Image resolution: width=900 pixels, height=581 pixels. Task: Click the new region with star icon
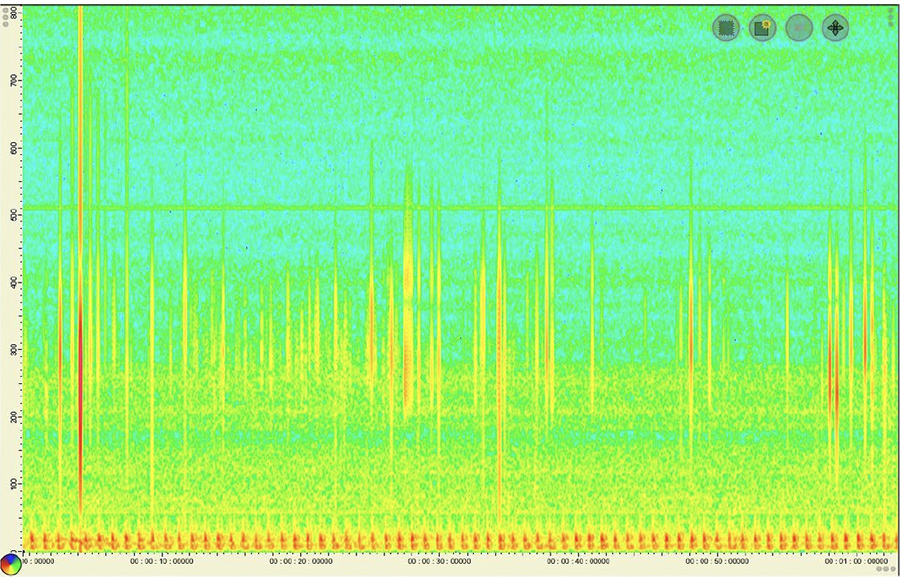click(762, 28)
